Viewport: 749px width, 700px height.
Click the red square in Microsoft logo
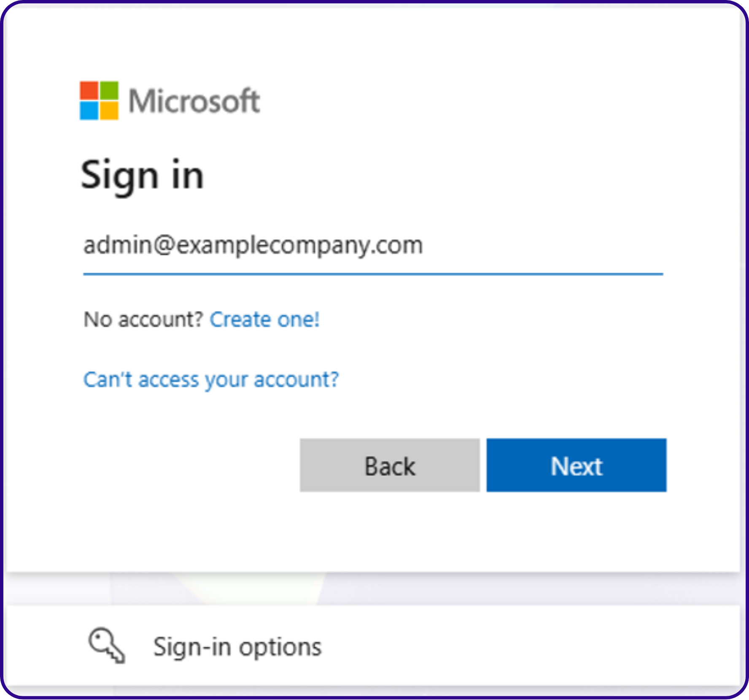89,90
